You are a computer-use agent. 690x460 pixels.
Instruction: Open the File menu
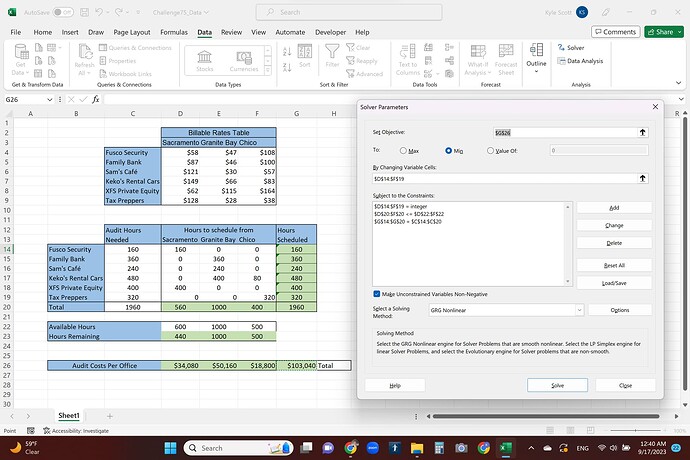16,32
